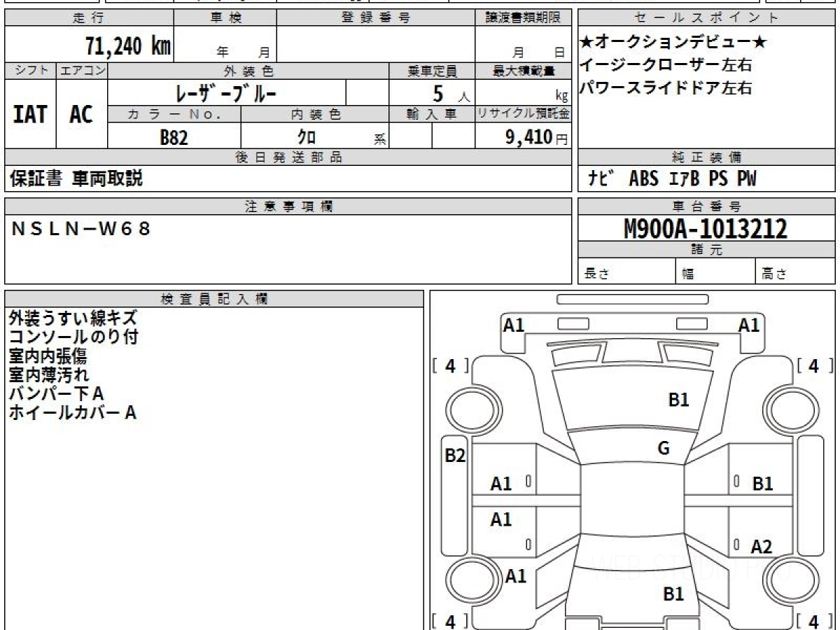Click the 譲渡書類期限 header
The height and width of the screenshot is (630, 840).
point(523,18)
